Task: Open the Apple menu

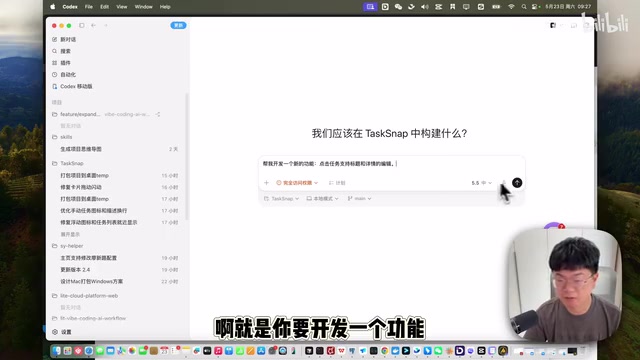Action: coord(53,7)
